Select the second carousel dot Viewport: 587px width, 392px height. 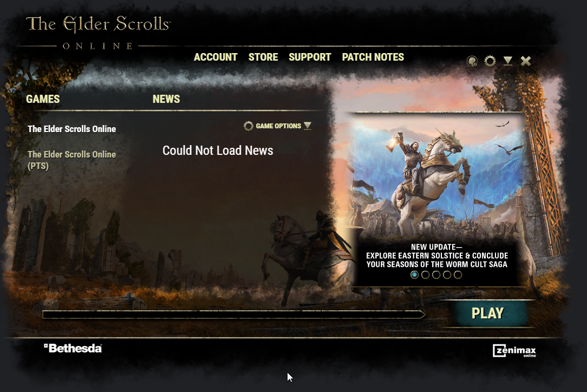click(x=425, y=275)
